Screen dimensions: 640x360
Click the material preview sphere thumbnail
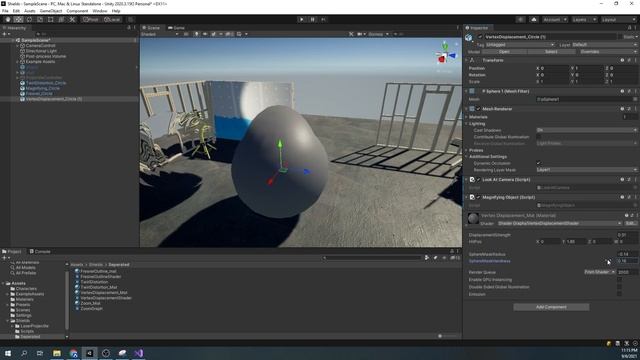click(x=473, y=219)
